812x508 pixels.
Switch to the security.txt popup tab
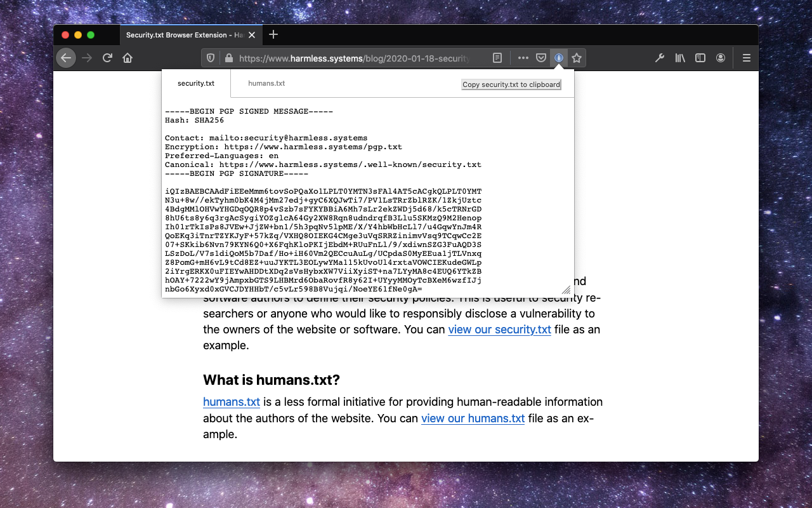coord(196,83)
